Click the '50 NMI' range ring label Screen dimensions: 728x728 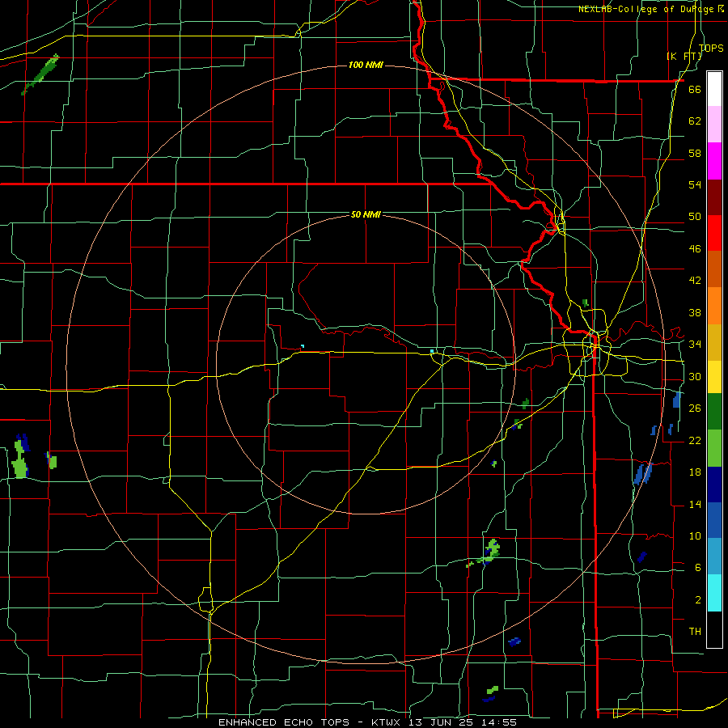coord(366,214)
